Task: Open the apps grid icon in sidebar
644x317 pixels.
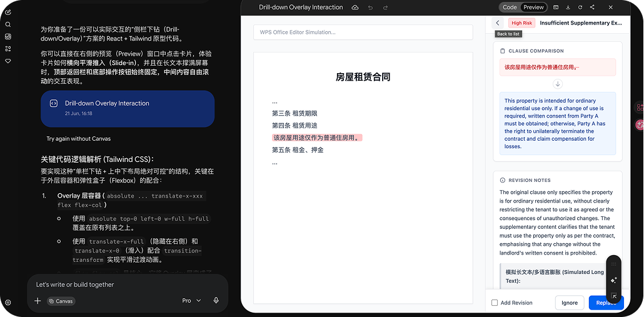Action: point(8,49)
